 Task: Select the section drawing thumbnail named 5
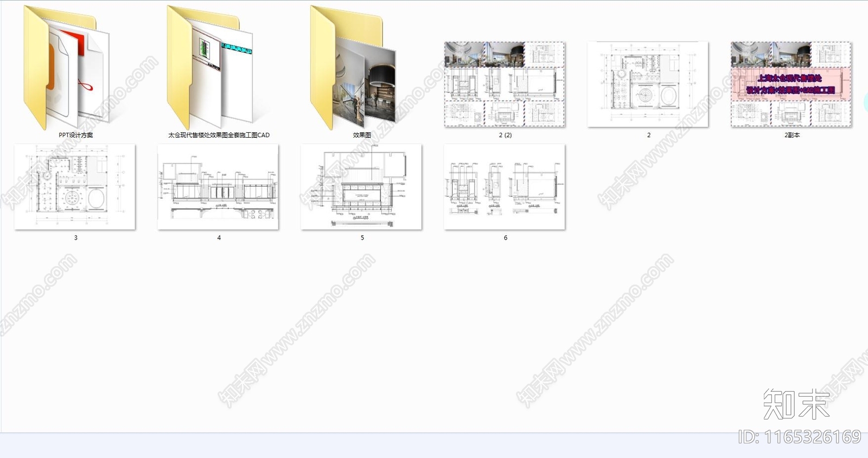pyautogui.click(x=362, y=186)
